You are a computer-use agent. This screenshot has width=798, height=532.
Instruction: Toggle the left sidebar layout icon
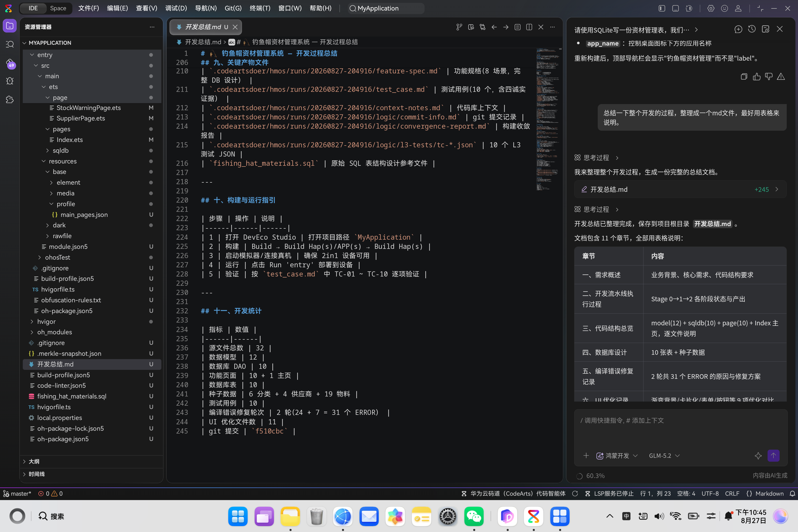click(662, 8)
